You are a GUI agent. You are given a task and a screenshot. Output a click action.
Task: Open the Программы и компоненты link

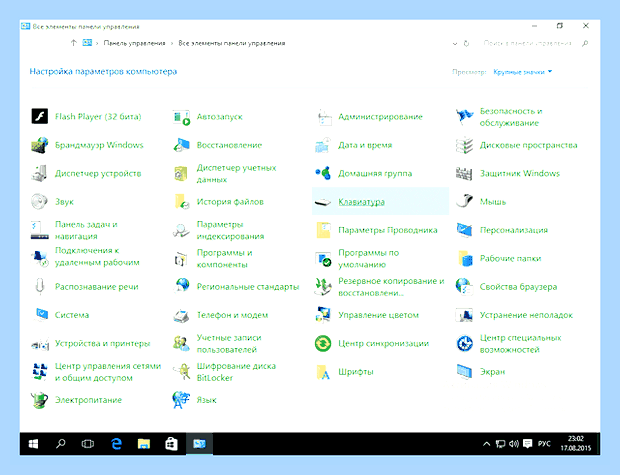point(224,259)
